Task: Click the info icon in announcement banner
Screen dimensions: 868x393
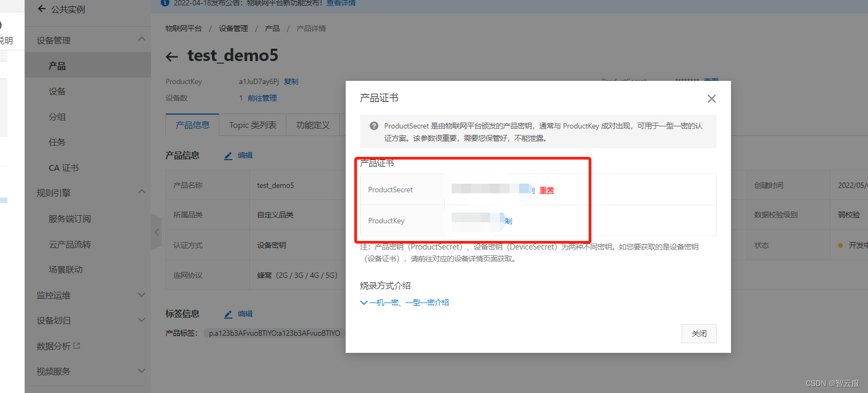Action: click(x=165, y=3)
